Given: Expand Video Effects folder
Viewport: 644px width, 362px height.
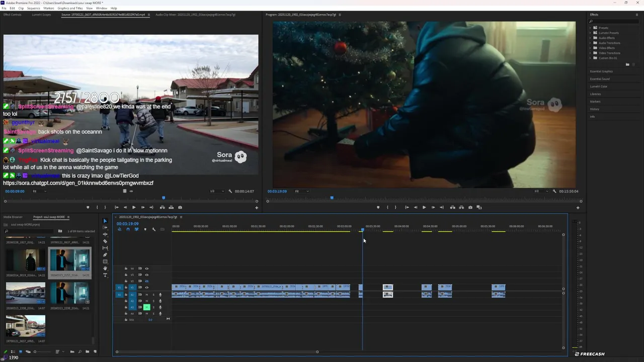Looking at the screenshot, I should click(x=591, y=48).
